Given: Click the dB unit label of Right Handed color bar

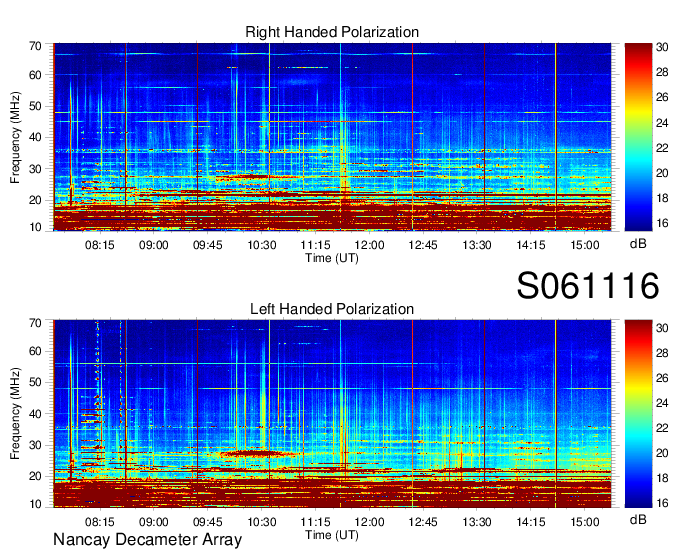Looking at the screenshot, I should tap(638, 244).
